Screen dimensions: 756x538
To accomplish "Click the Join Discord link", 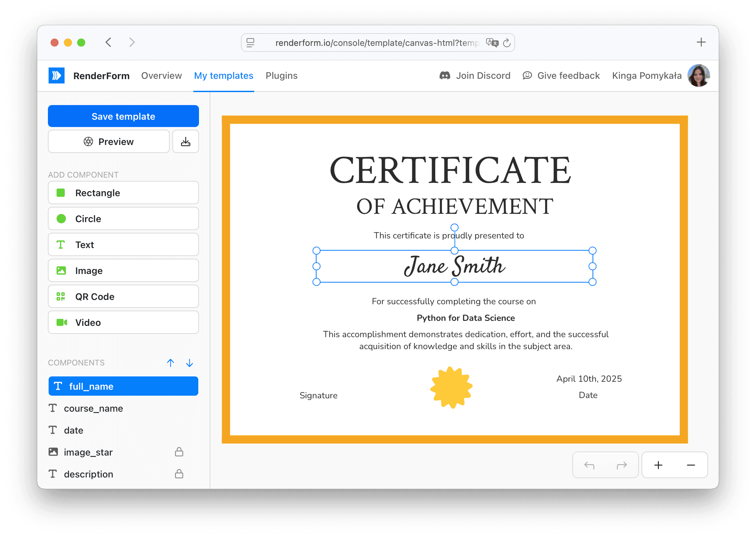I will 475,75.
